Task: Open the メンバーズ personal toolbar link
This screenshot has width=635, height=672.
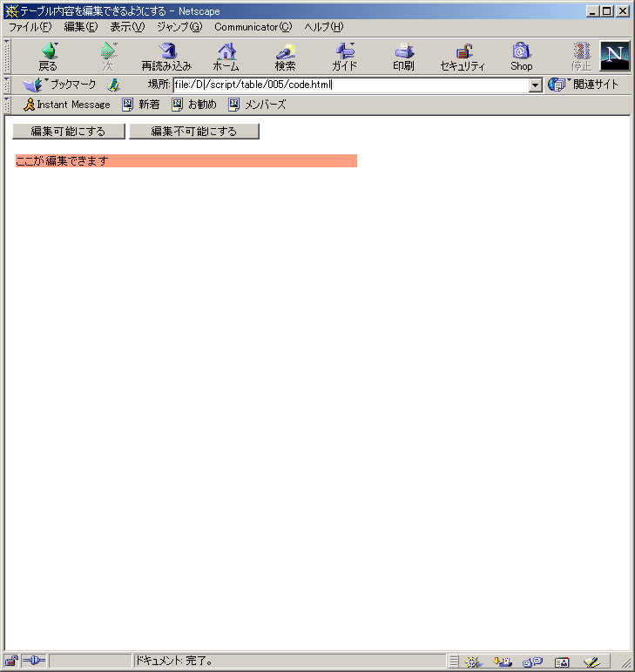Action: point(257,105)
